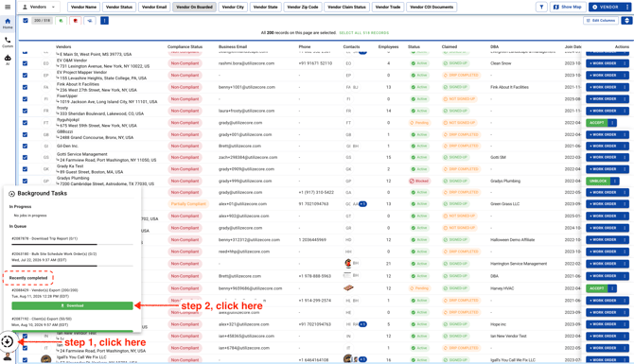Open the row menu for Fink About It Facilities
634x364 pixels.
point(625,87)
